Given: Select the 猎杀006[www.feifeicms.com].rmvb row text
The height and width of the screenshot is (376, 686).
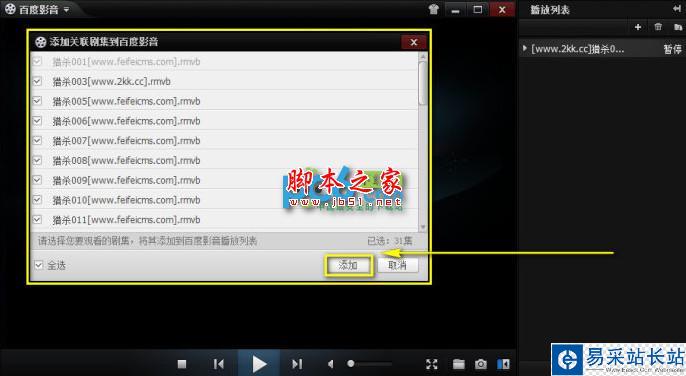Looking at the screenshot, I should click(x=126, y=121).
